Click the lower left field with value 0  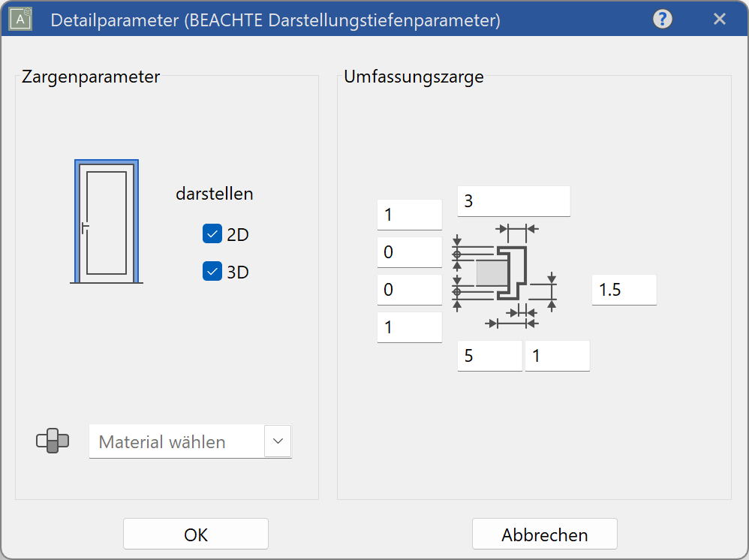point(409,290)
